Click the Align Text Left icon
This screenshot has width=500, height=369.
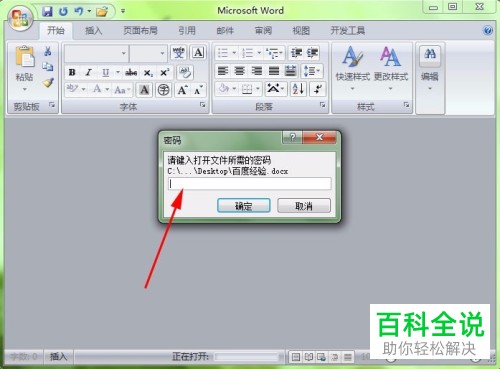point(223,71)
